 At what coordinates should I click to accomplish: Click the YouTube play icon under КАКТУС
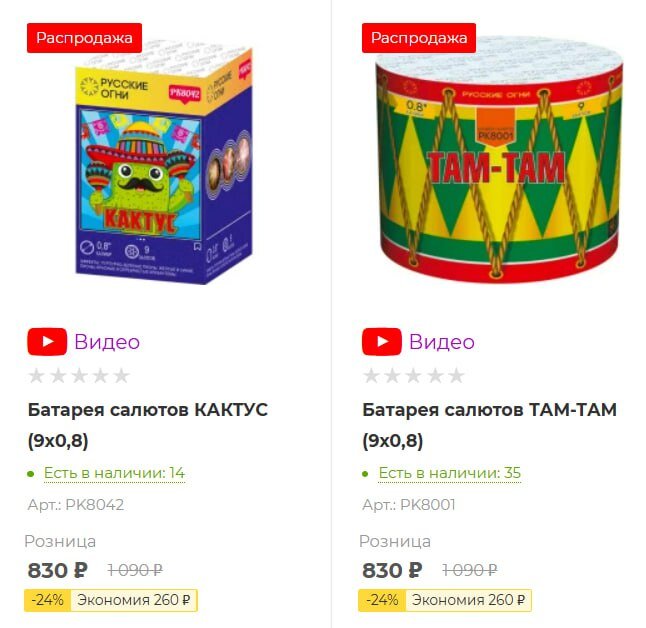47,342
